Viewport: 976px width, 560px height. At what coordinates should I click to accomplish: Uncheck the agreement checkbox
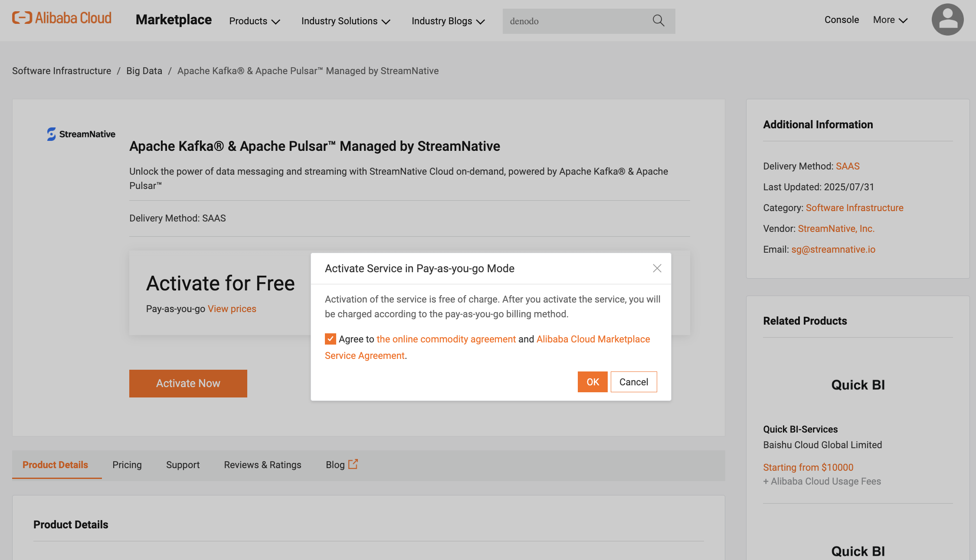tap(330, 339)
